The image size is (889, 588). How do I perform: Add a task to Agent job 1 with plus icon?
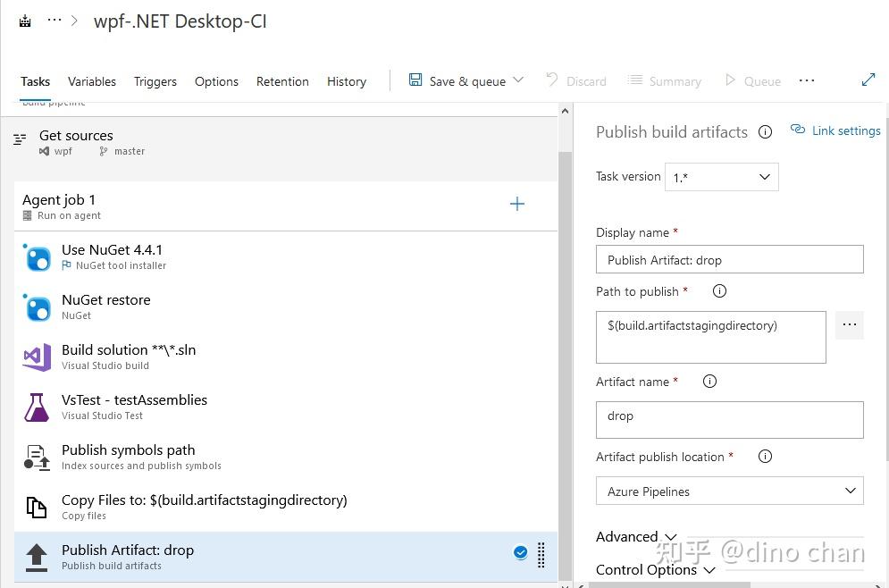coord(517,204)
